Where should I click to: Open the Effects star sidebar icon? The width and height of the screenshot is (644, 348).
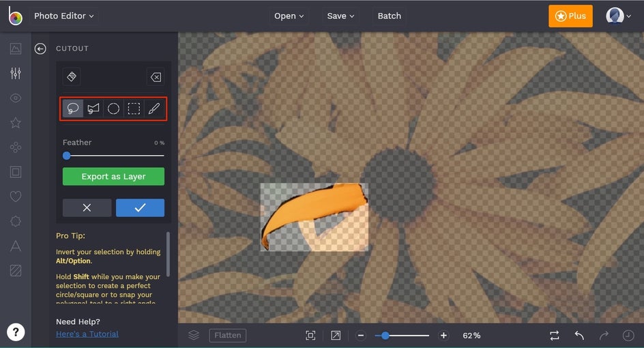click(x=16, y=122)
